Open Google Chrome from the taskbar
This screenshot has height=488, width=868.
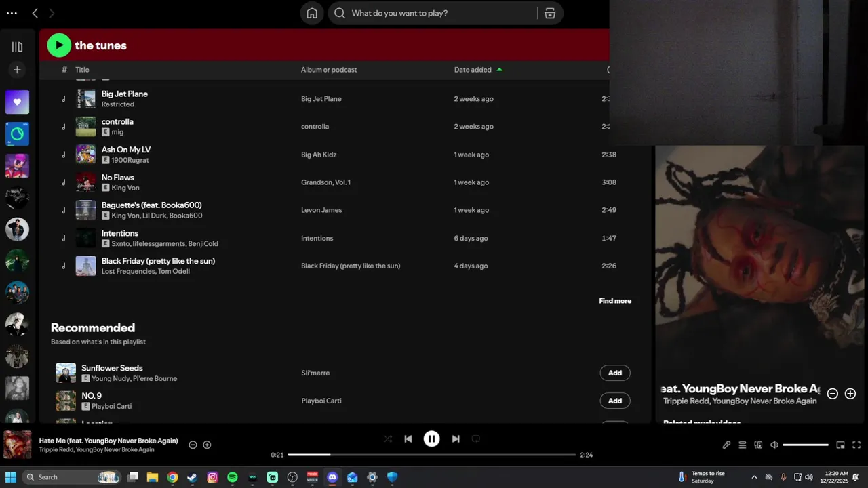pyautogui.click(x=172, y=477)
